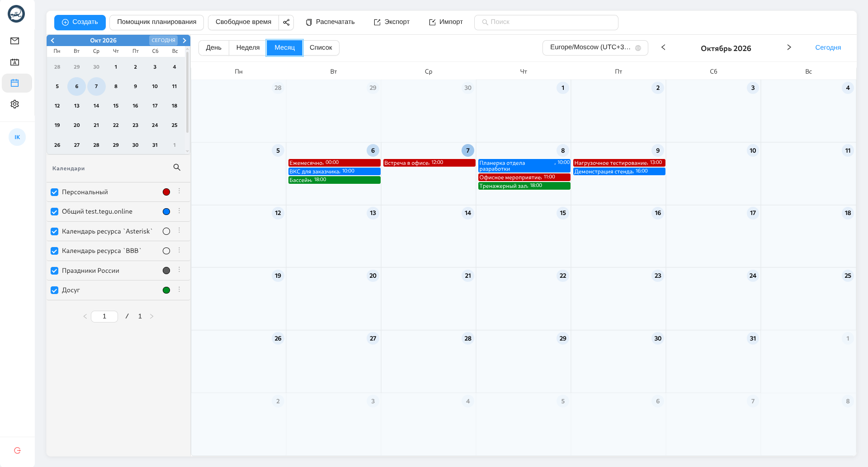
Task: Toggle Календарь ресурса BBB checkbox
Action: point(55,251)
